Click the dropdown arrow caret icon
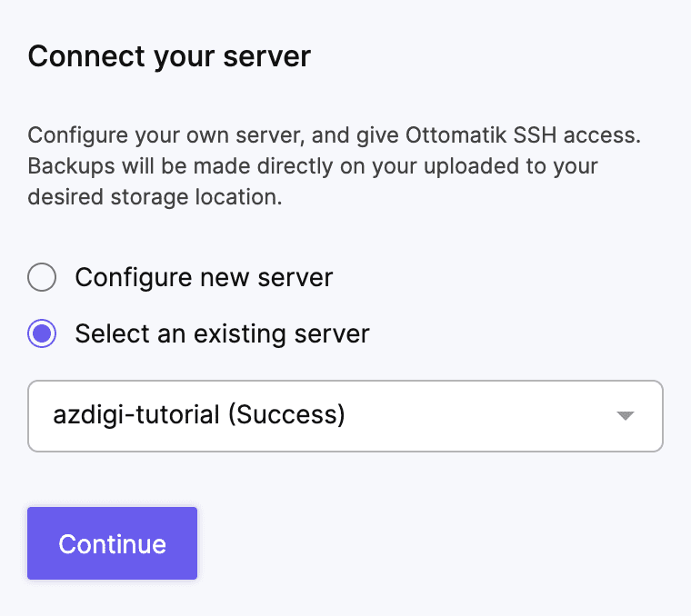This screenshot has width=691, height=616. (x=625, y=416)
